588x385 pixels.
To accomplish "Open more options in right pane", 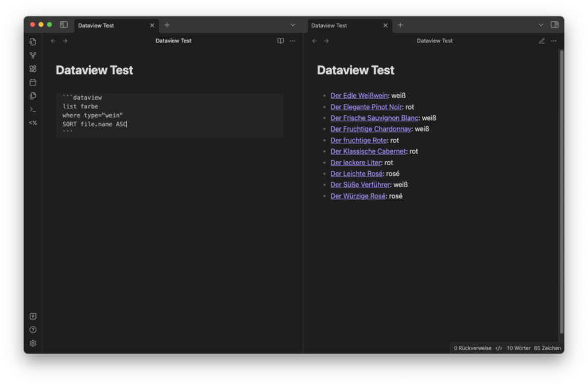I will click(x=554, y=41).
